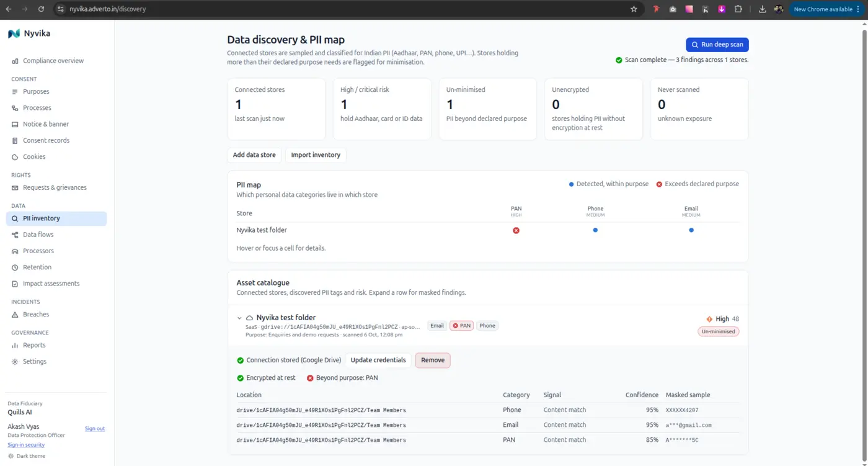Click the Retention clock icon
Image resolution: width=868 pixels, height=466 pixels.
coord(15,267)
